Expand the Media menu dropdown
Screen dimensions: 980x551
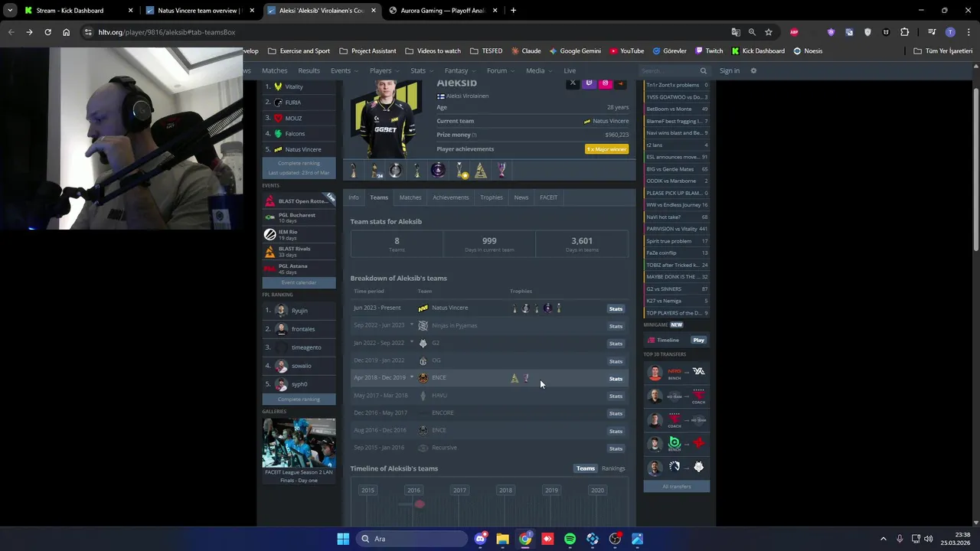[x=539, y=70]
